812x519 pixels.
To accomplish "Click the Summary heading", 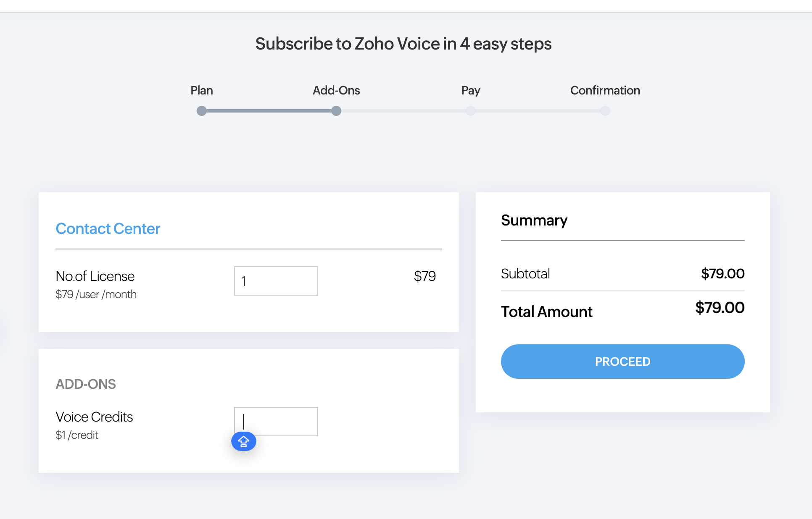I will pos(534,220).
